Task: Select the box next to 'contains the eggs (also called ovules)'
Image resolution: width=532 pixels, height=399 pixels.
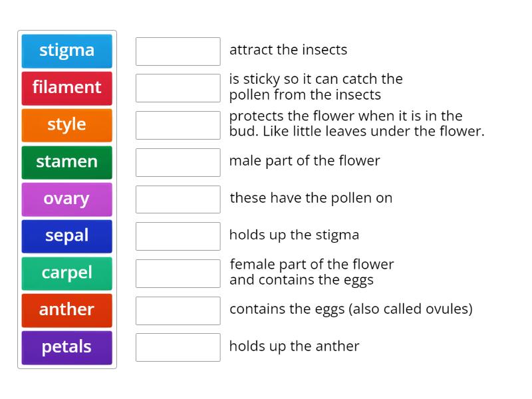Action: [x=178, y=310]
